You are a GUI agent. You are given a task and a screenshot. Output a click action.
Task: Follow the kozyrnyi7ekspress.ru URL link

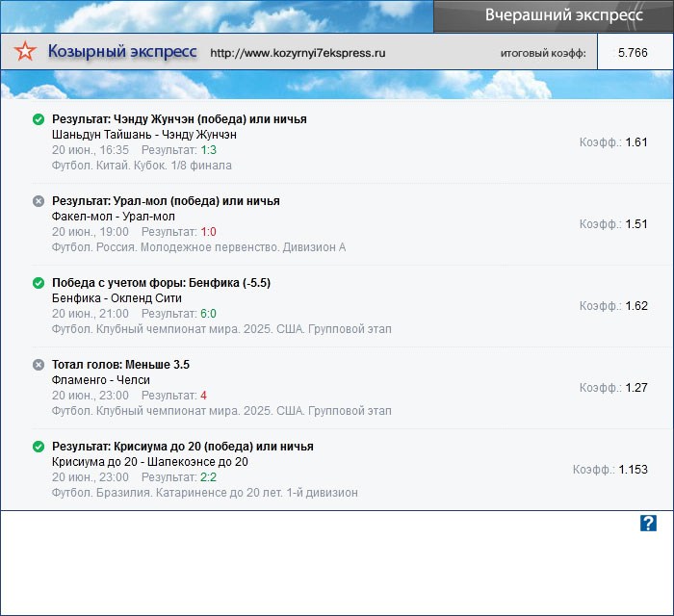(x=298, y=53)
